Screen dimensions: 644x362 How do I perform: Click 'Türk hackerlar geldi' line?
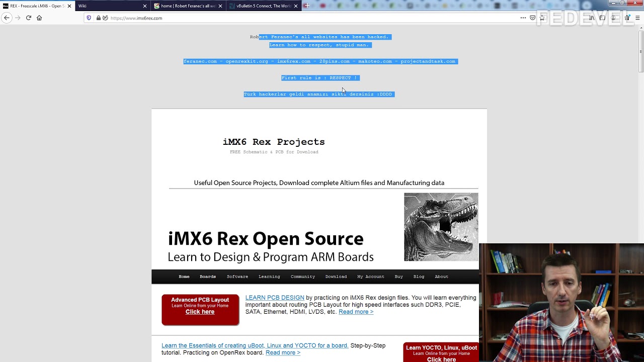pos(319,94)
